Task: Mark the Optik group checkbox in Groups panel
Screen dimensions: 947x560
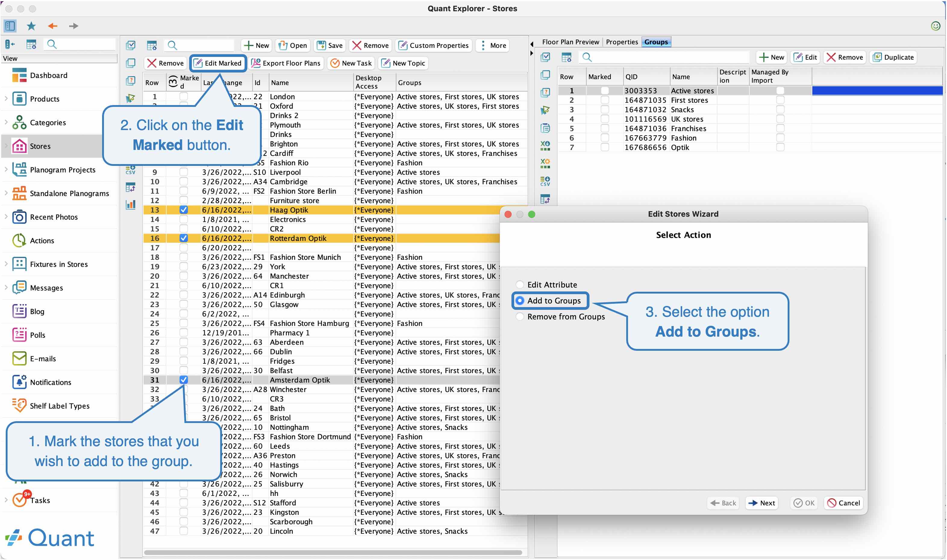Action: [605, 147]
